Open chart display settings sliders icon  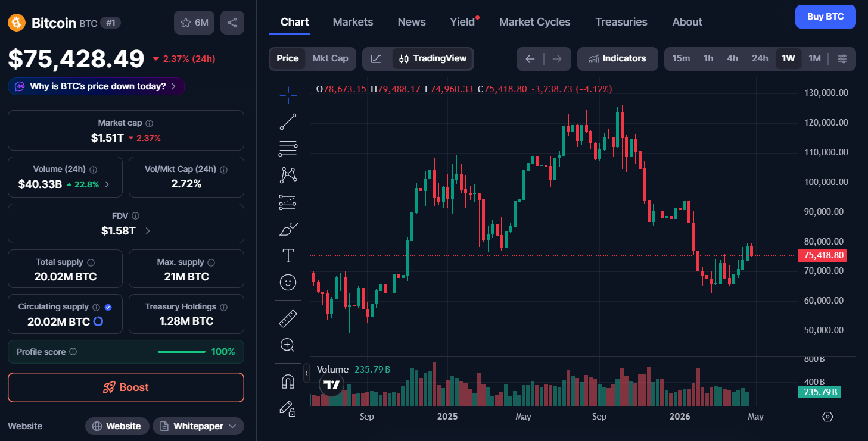(842, 58)
